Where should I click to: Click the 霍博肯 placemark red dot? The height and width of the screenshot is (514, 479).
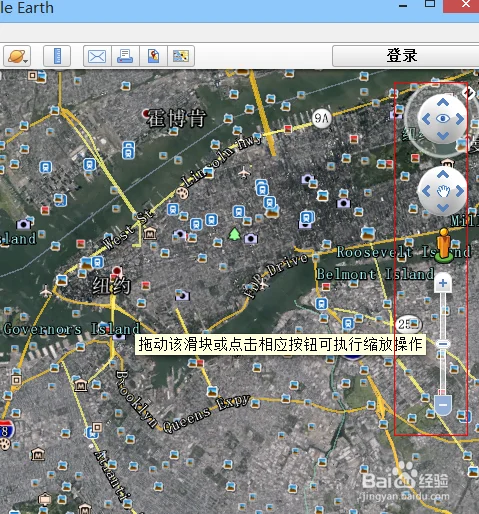[146, 113]
